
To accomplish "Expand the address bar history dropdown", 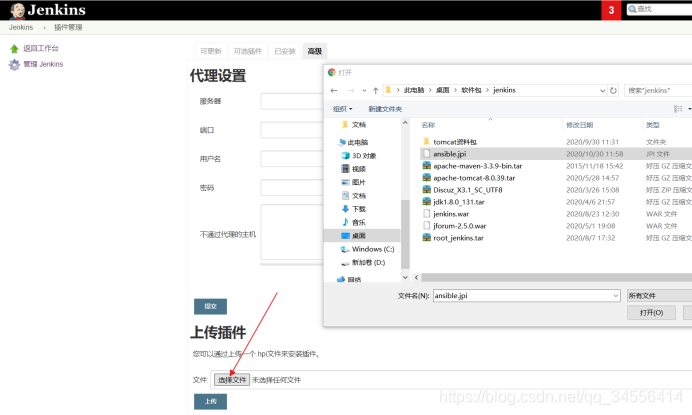I will click(x=602, y=91).
